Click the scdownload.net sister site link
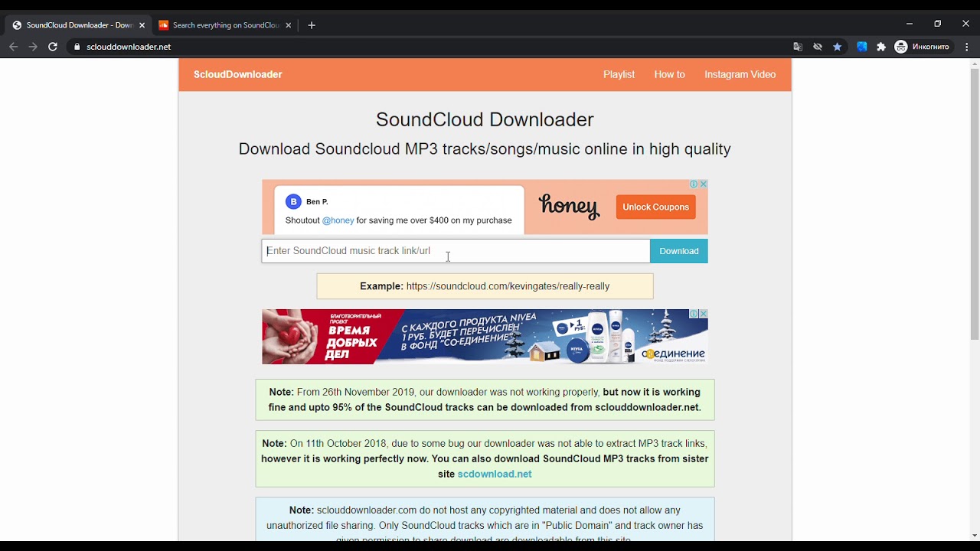 [495, 474]
